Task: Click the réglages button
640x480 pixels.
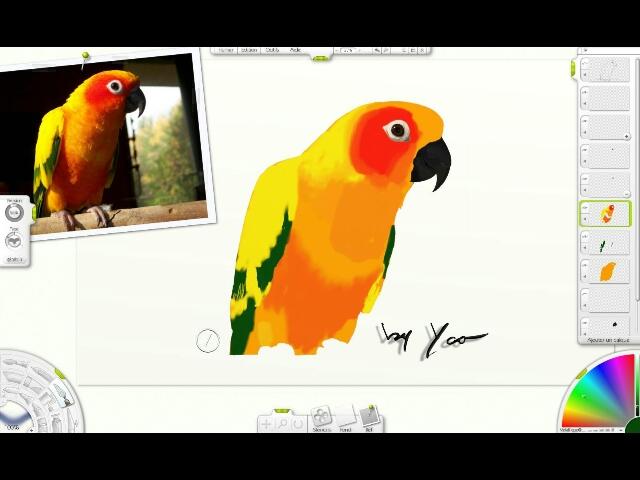Action: pos(15,260)
